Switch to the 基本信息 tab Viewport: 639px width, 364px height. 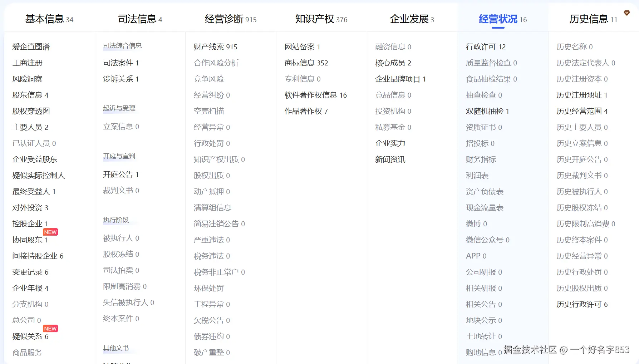click(49, 19)
